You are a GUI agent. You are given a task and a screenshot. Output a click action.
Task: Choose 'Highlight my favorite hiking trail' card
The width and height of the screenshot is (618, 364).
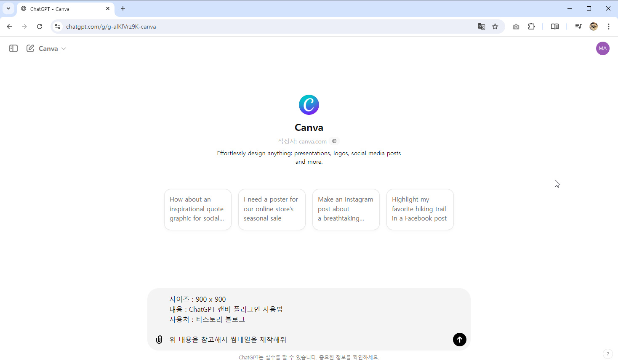(420, 209)
